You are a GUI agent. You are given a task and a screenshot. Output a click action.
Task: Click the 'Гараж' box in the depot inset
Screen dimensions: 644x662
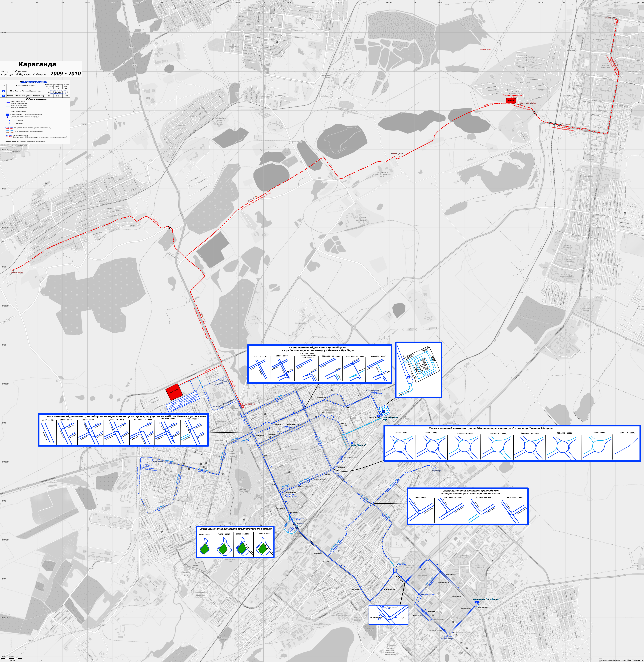(x=426, y=350)
